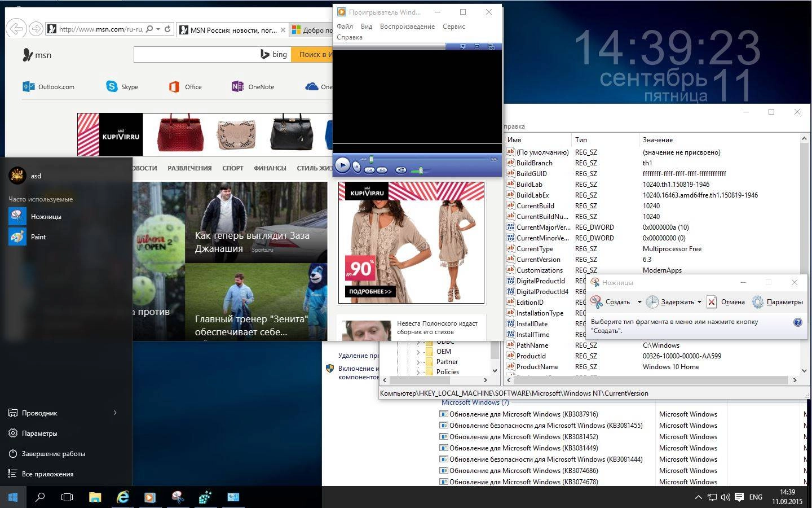Select the MSN Россия browser tab
812x508 pixels.
[232, 30]
